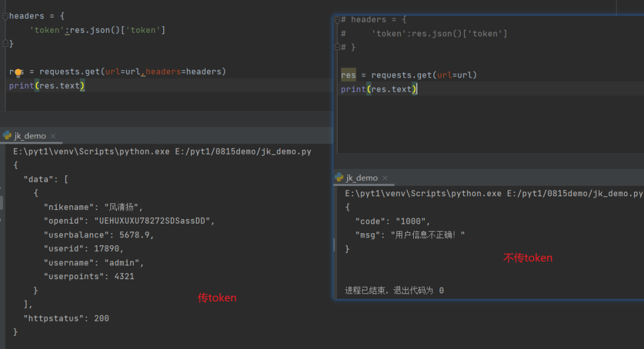This screenshot has height=349, width=644.
Task: Click the 'token':res.json()['token'] line in left editor
Action: coord(97,30)
